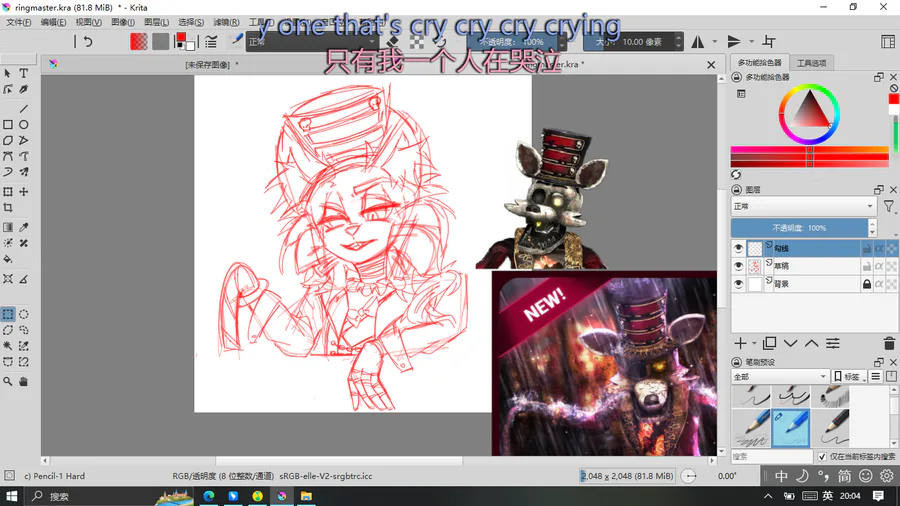The height and width of the screenshot is (506, 900).
Task: Select the Rectangle shape tool
Action: click(7, 124)
